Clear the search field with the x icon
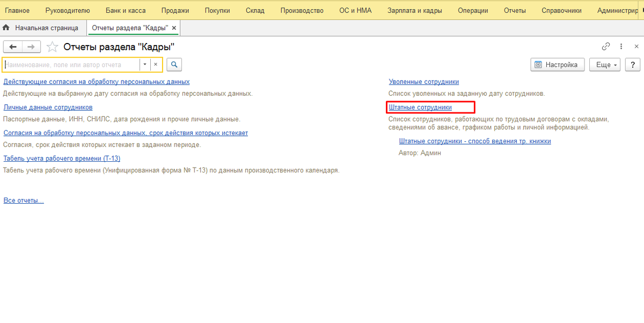 pos(156,64)
